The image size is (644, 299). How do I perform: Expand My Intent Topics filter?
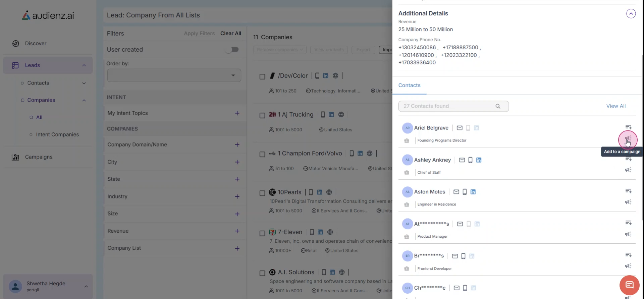(x=237, y=113)
